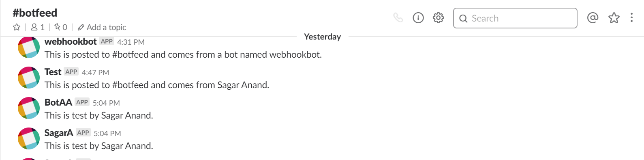Open channel settings gear icon
644x160 pixels.
pyautogui.click(x=438, y=18)
